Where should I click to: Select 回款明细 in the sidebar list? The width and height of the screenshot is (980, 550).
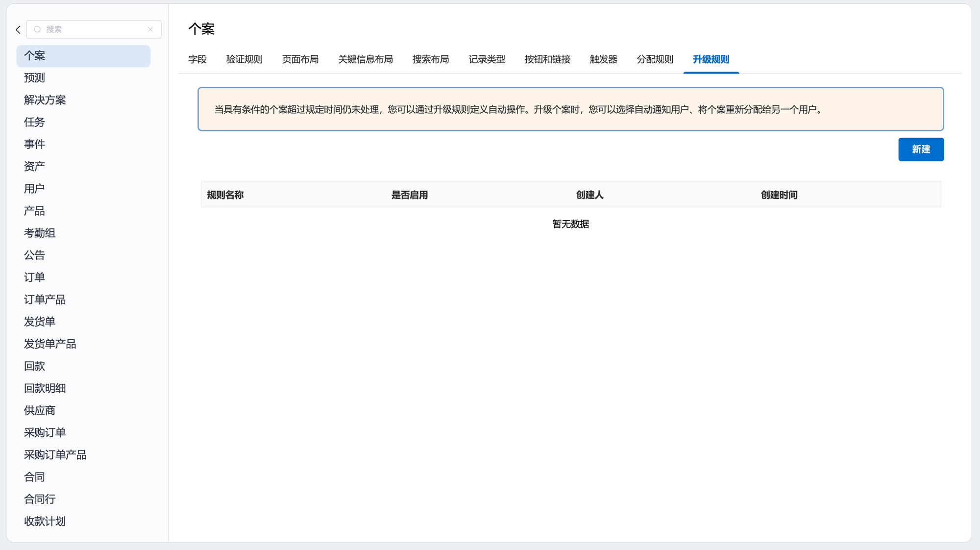[45, 388]
